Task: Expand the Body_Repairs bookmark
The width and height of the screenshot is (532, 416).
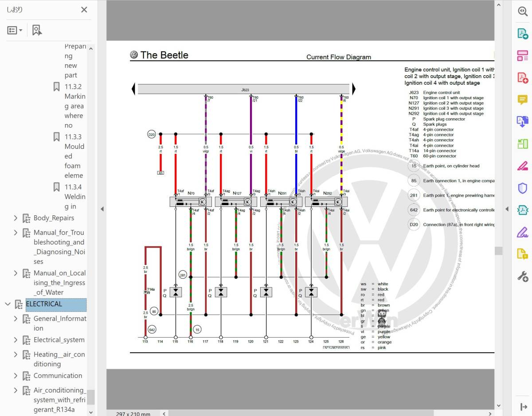Action: click(x=16, y=218)
